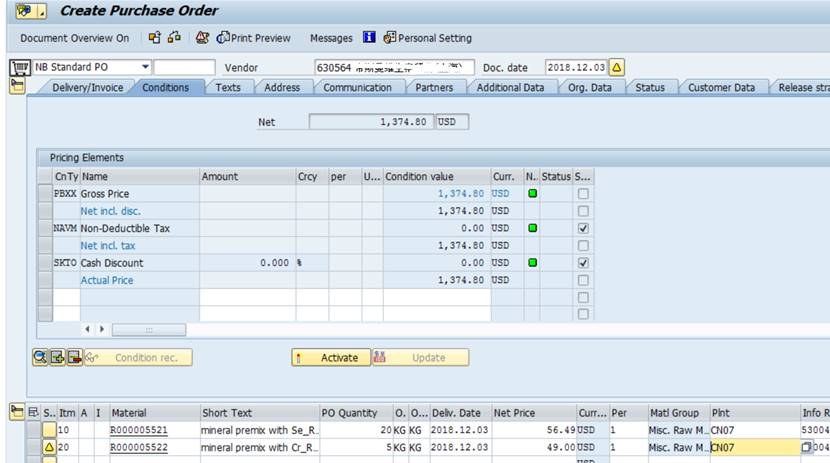Uncheck statistical checkbox for Non-Deductible Tax
Image resolution: width=830 pixels, height=463 pixels.
[x=583, y=229]
